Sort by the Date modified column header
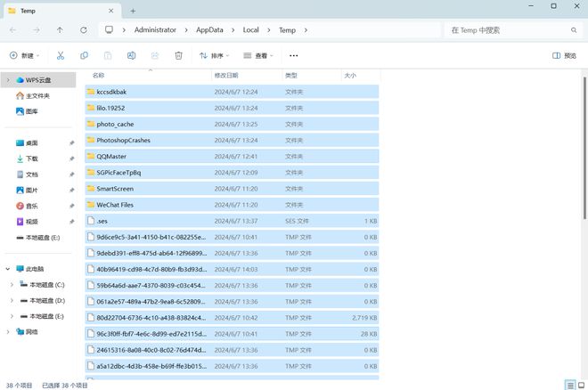Image resolution: width=588 pixels, height=390 pixels. pos(247,76)
